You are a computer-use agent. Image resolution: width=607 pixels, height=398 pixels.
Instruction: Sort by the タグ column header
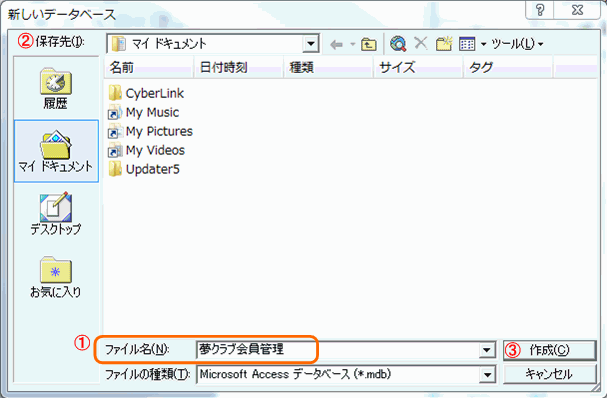click(508, 67)
